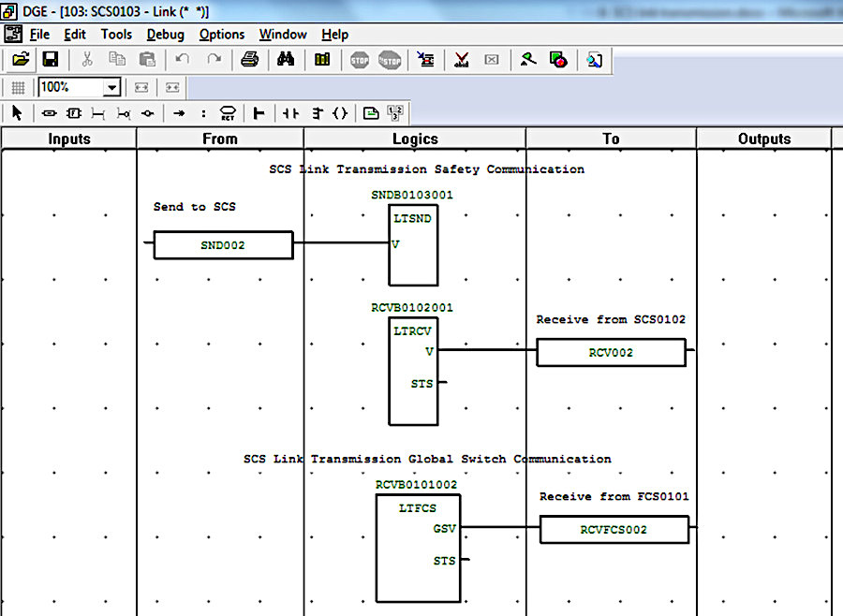Select the arrow pointer tool
The width and height of the screenshot is (843, 616).
click(17, 113)
